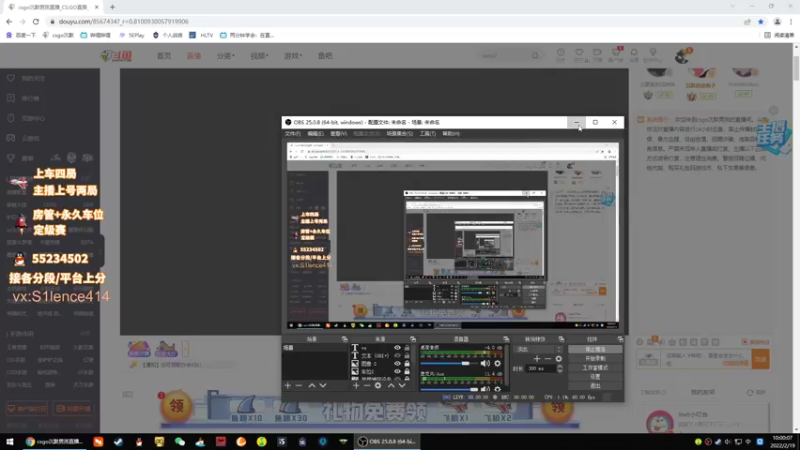Open Steam from the taskbar
Viewport: 800px width, 450px height.
click(118, 441)
